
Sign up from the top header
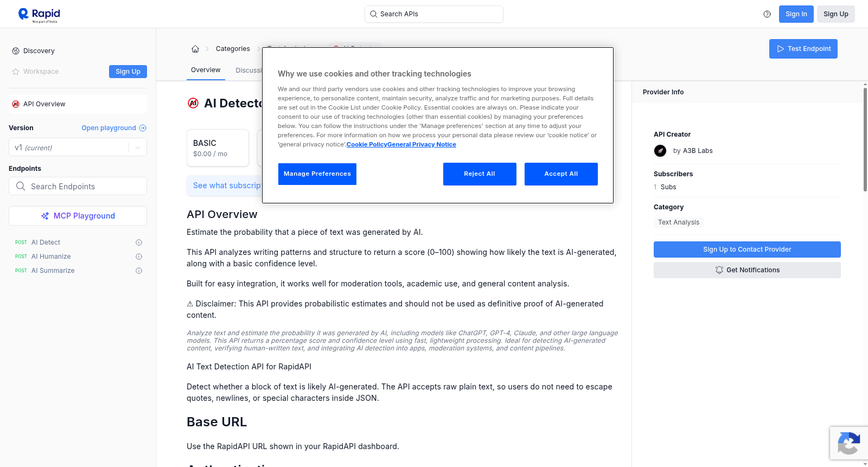pos(835,14)
